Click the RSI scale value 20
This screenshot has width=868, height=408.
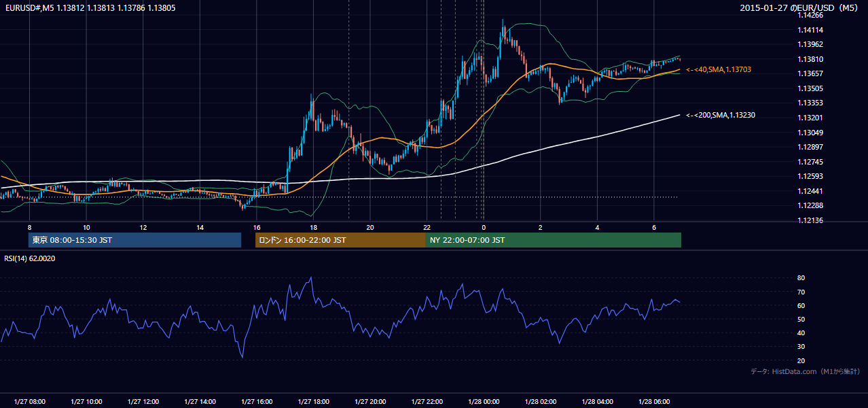801,360
